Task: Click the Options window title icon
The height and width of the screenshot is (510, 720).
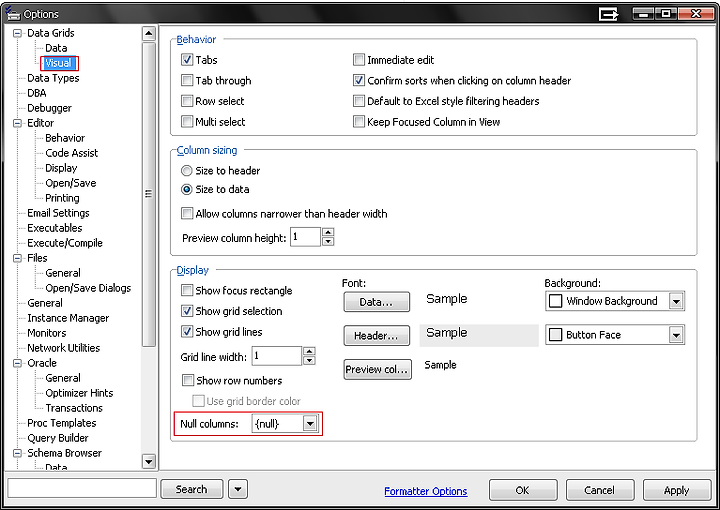Action: (x=13, y=13)
